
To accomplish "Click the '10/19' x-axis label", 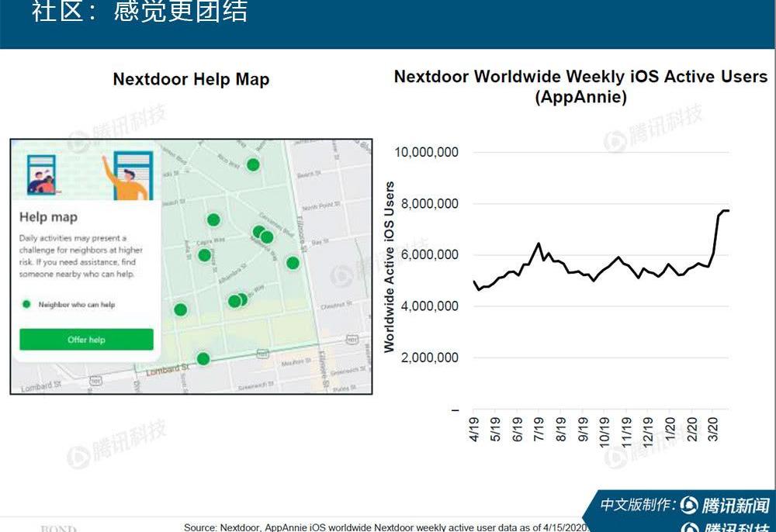I will click(605, 432).
